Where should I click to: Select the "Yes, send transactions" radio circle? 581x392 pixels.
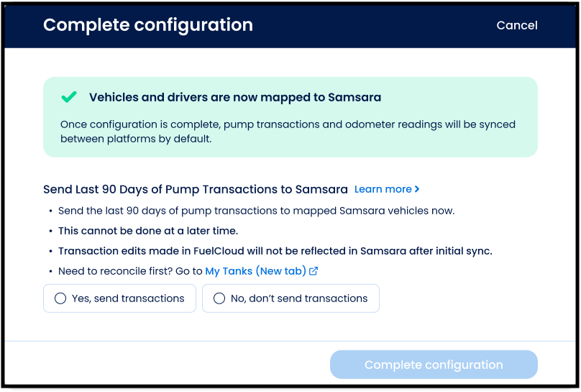click(x=60, y=298)
